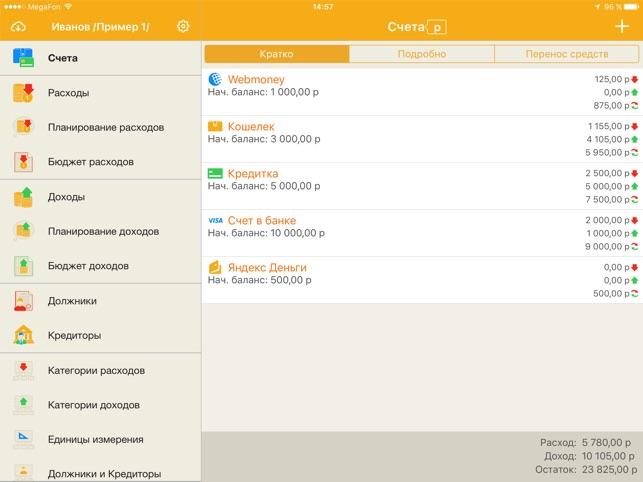Click the Категории доходов icon
Screen dimensions: 643x482
coord(23,405)
